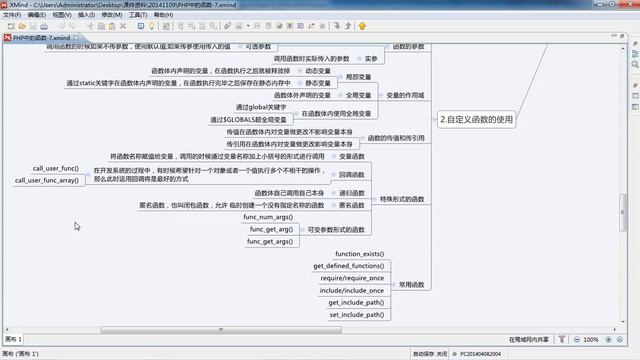Image resolution: width=640 pixels, height=360 pixels.
Task: Select the get_defined_functions() node
Action: [x=349, y=266]
